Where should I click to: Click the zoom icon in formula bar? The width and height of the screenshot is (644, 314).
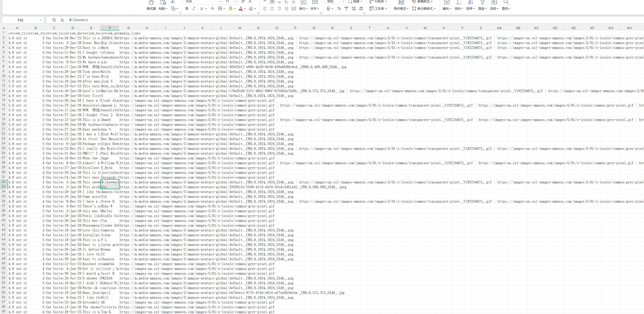[54, 20]
